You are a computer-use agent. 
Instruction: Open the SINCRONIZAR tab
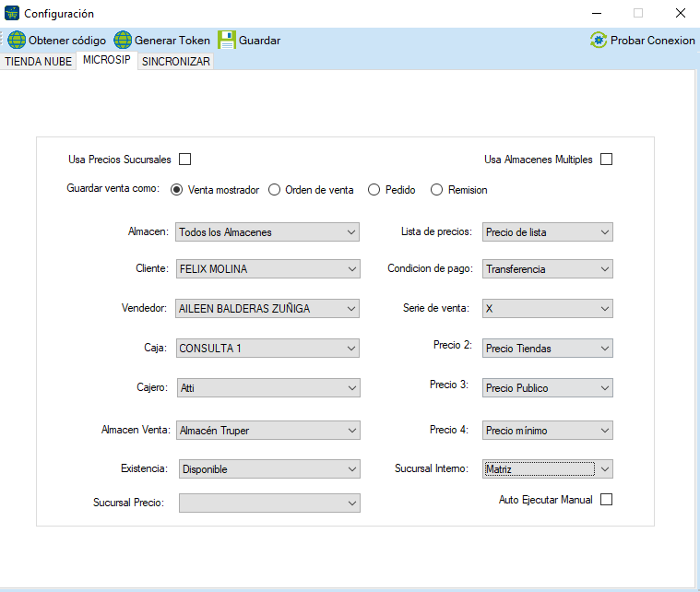[176, 62]
